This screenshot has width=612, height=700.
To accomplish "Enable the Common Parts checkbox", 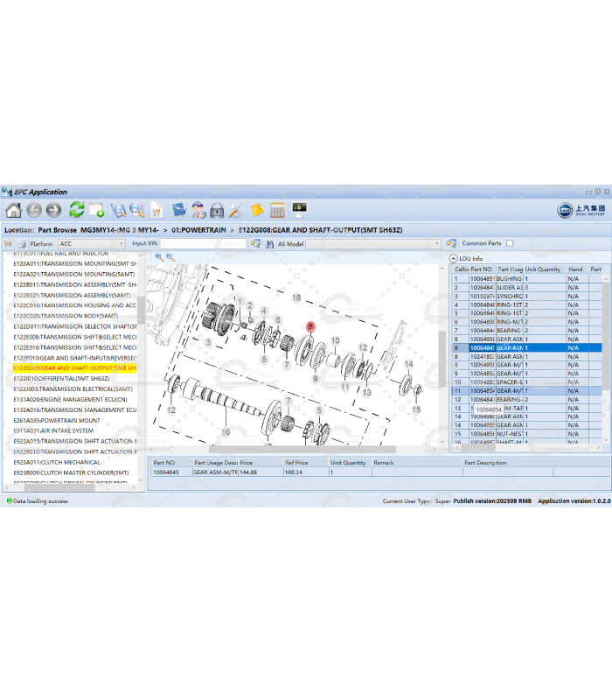I will [510, 243].
